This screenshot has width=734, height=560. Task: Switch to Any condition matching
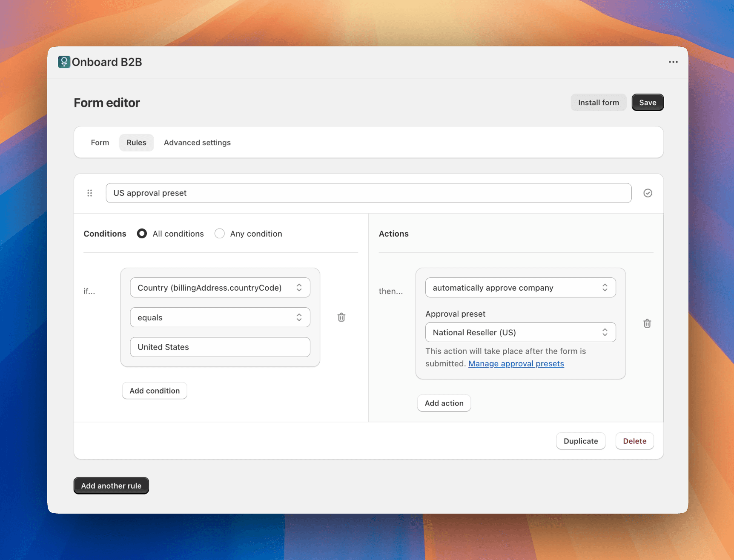coord(219,233)
